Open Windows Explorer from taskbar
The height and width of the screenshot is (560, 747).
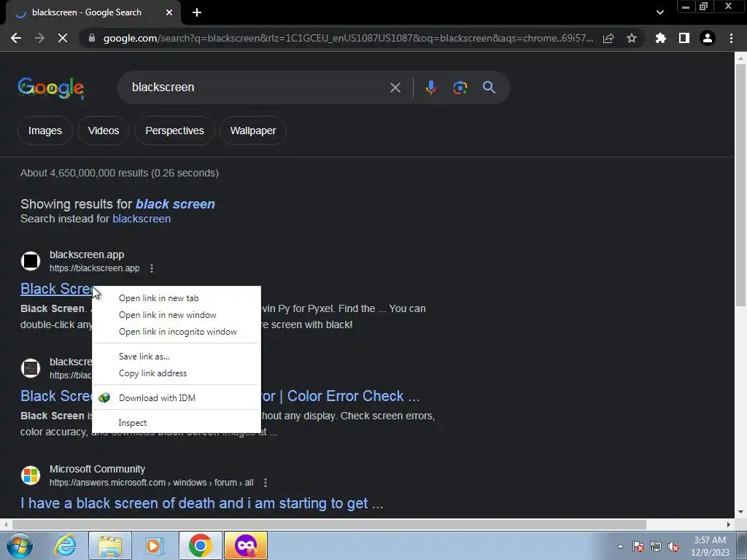tap(110, 545)
